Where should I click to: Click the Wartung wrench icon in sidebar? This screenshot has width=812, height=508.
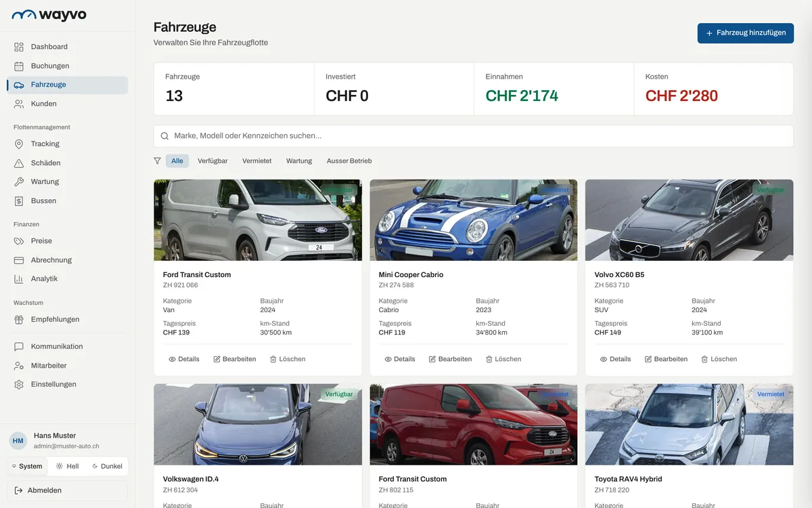point(19,182)
